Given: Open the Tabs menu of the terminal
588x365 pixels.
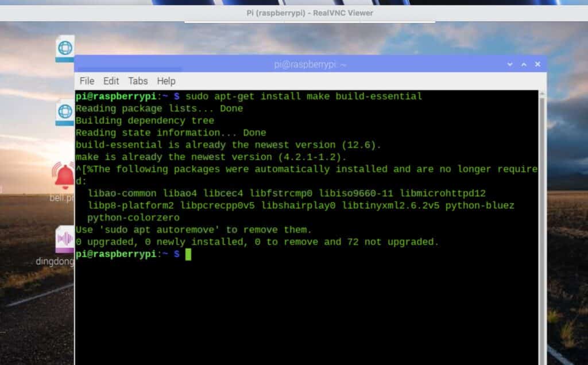Looking at the screenshot, I should pyautogui.click(x=138, y=81).
